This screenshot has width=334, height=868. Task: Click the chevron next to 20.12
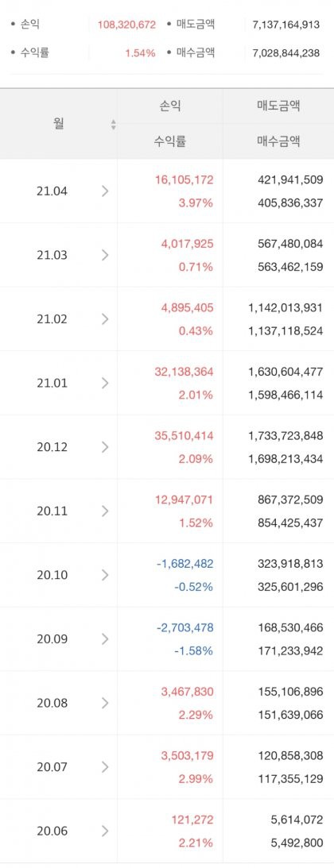click(x=105, y=447)
